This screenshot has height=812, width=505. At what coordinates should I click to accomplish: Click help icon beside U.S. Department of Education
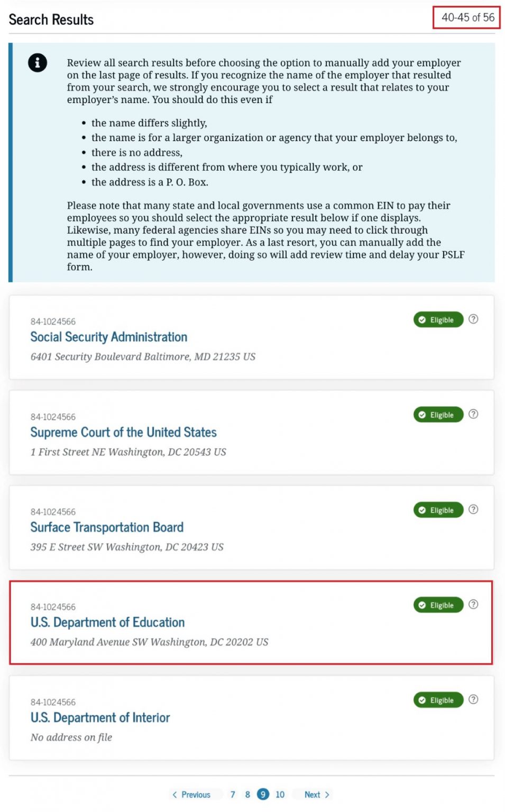pos(473,604)
